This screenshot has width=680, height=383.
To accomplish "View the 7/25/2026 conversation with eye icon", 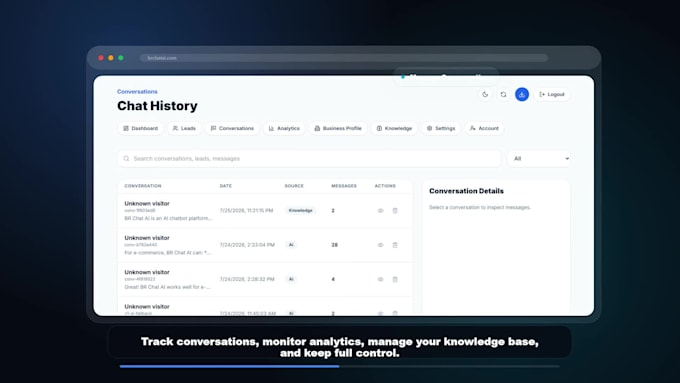I will pos(380,211).
